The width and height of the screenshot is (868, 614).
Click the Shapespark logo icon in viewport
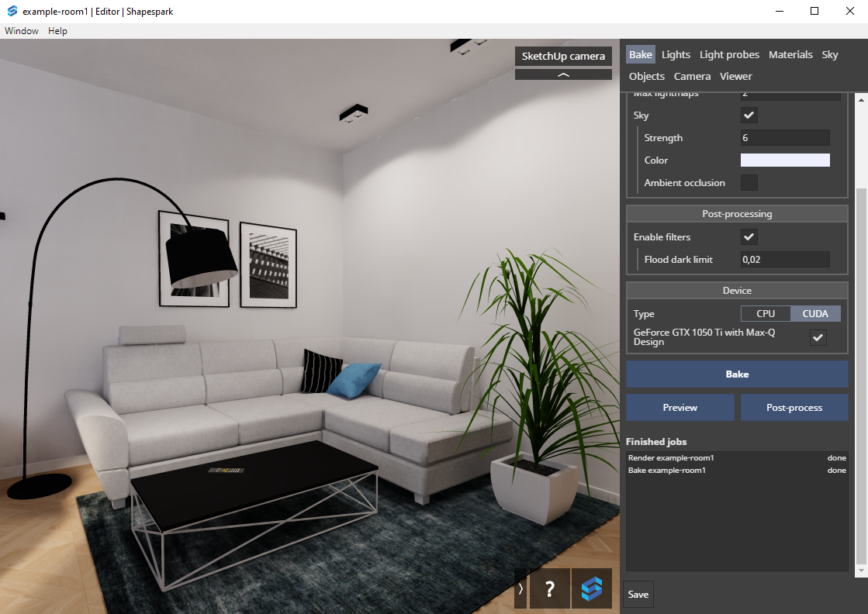591,588
